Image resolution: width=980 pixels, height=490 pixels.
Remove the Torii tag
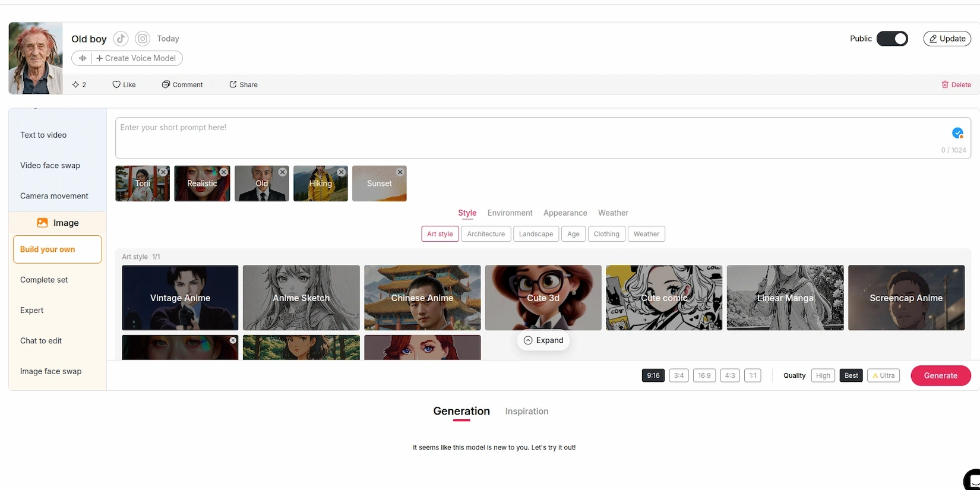click(163, 172)
